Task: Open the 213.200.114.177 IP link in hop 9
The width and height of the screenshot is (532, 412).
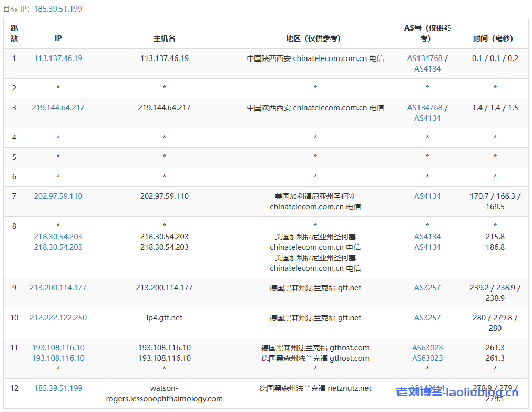Action: [58, 288]
